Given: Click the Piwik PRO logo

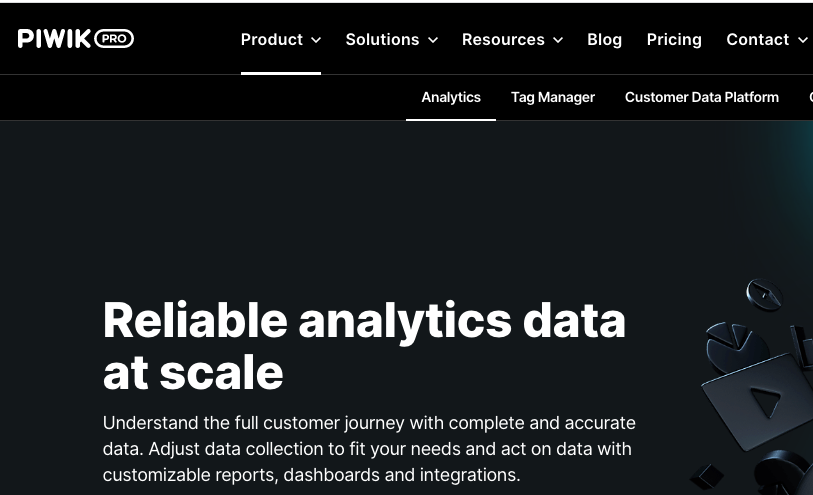Looking at the screenshot, I should [76, 39].
